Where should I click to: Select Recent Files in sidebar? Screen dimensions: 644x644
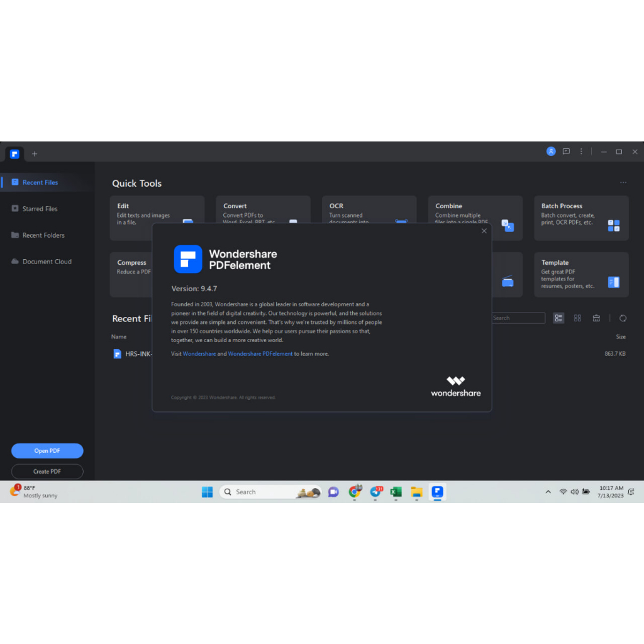tap(47, 182)
